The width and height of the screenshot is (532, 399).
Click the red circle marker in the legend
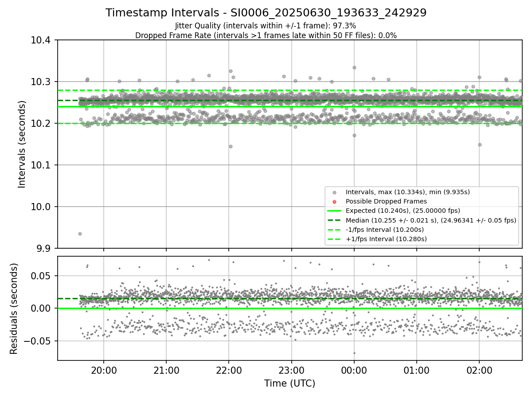334,202
